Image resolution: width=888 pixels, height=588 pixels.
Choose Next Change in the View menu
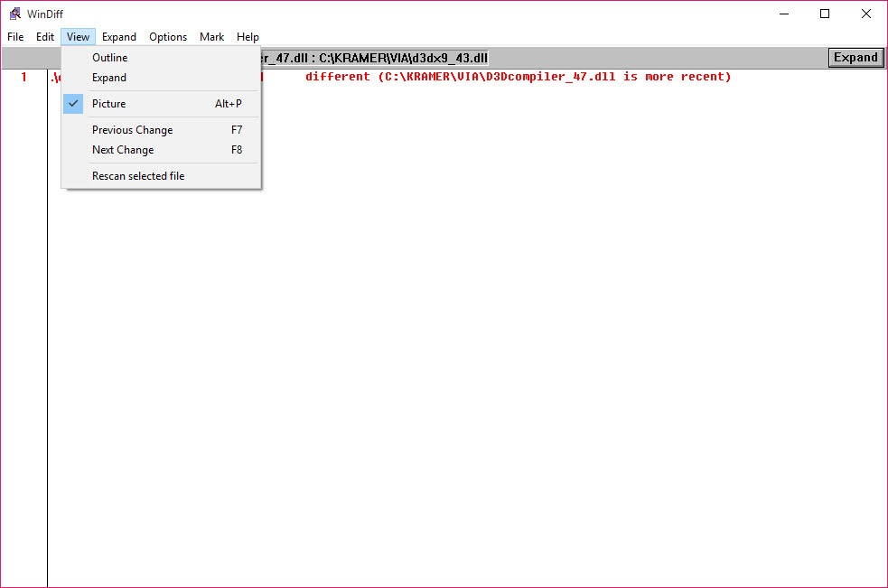pos(122,149)
